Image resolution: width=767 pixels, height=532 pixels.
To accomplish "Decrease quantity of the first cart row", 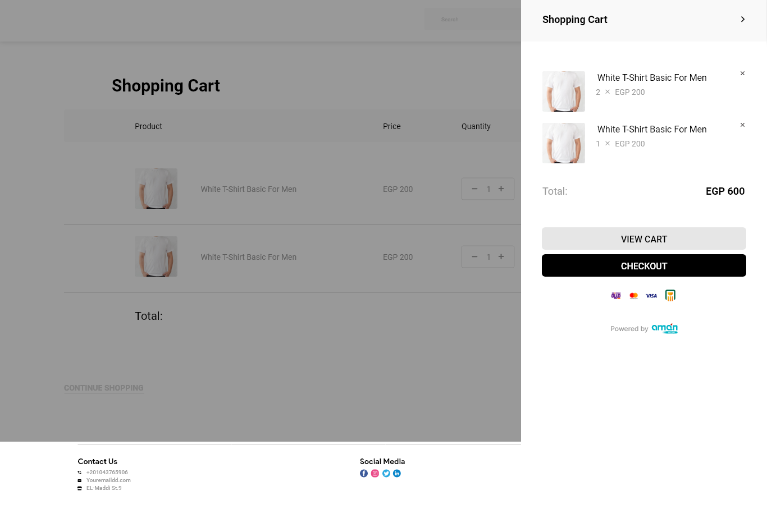I will [x=474, y=189].
